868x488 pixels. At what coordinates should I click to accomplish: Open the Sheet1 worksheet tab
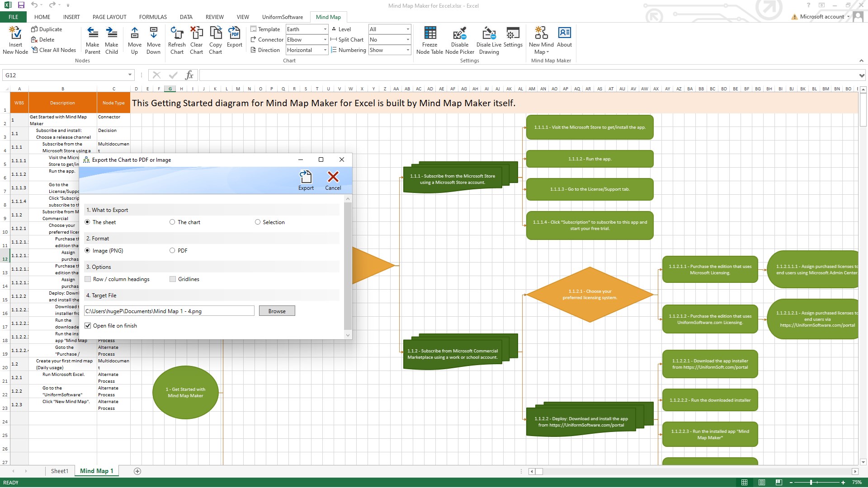point(59,471)
